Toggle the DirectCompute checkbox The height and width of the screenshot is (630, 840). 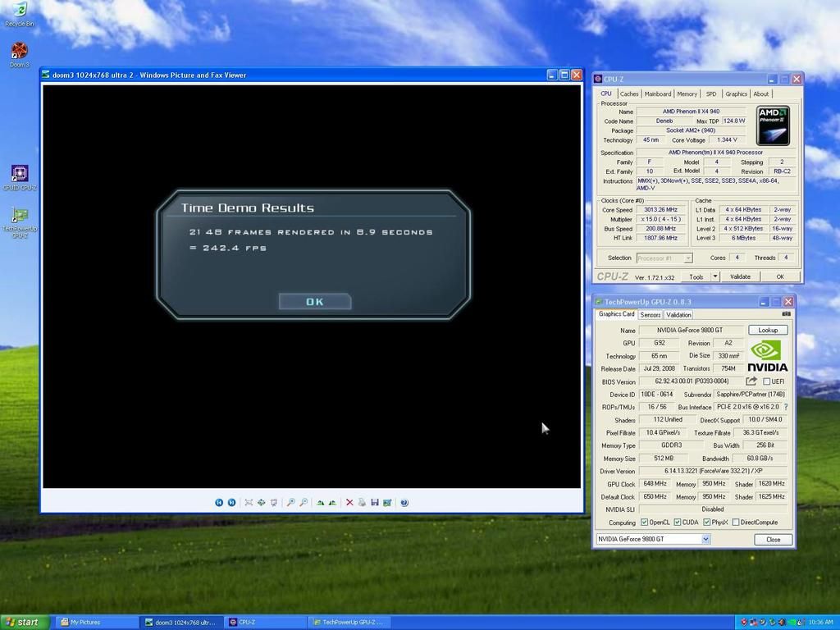[x=736, y=523]
